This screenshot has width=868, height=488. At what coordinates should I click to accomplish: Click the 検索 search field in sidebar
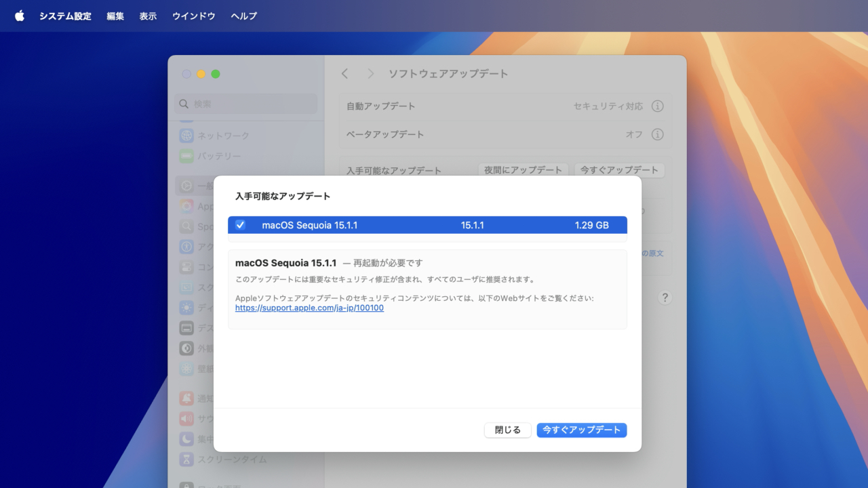coord(245,104)
